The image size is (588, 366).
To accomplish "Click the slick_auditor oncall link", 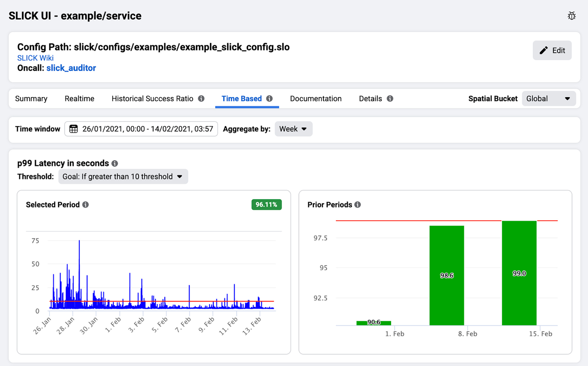I will (71, 68).
